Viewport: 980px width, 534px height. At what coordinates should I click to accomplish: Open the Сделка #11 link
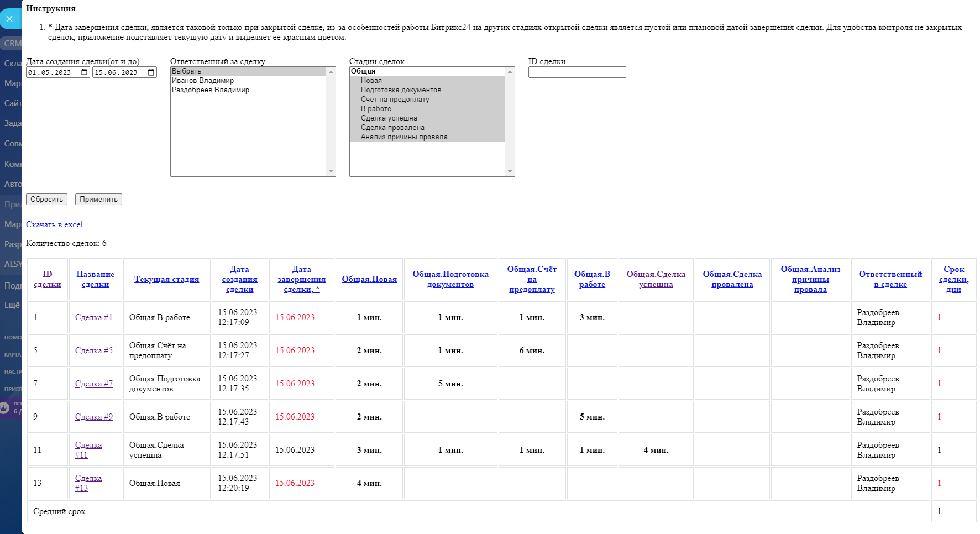[88, 450]
